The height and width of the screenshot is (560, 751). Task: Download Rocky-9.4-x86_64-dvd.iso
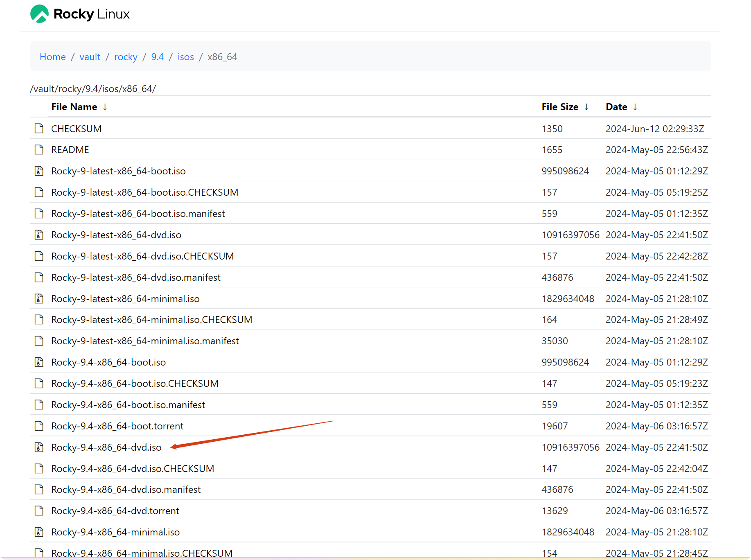106,447
